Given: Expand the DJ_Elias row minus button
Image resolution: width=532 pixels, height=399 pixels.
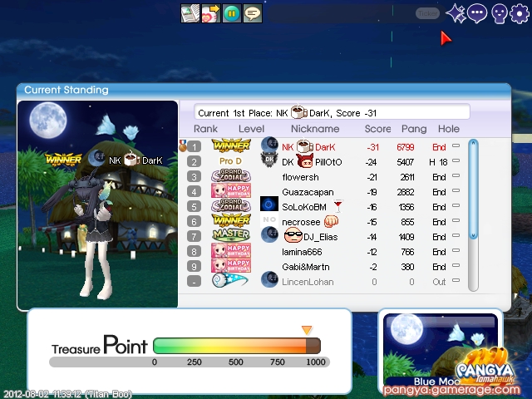Looking at the screenshot, I should pos(456,235).
